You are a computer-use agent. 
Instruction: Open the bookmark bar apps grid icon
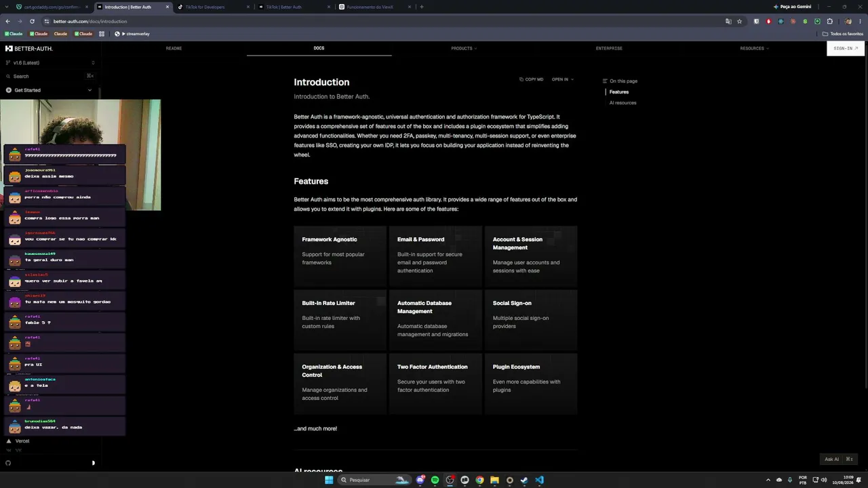(102, 34)
